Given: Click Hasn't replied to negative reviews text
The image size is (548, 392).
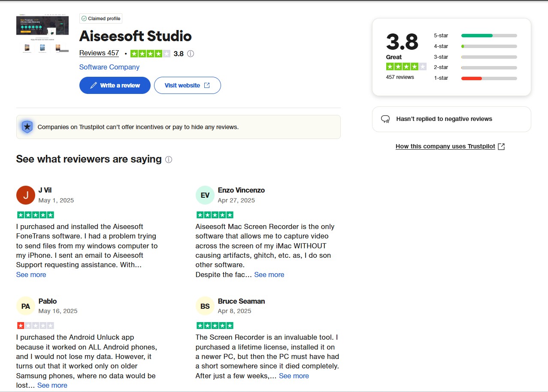Looking at the screenshot, I should point(444,119).
